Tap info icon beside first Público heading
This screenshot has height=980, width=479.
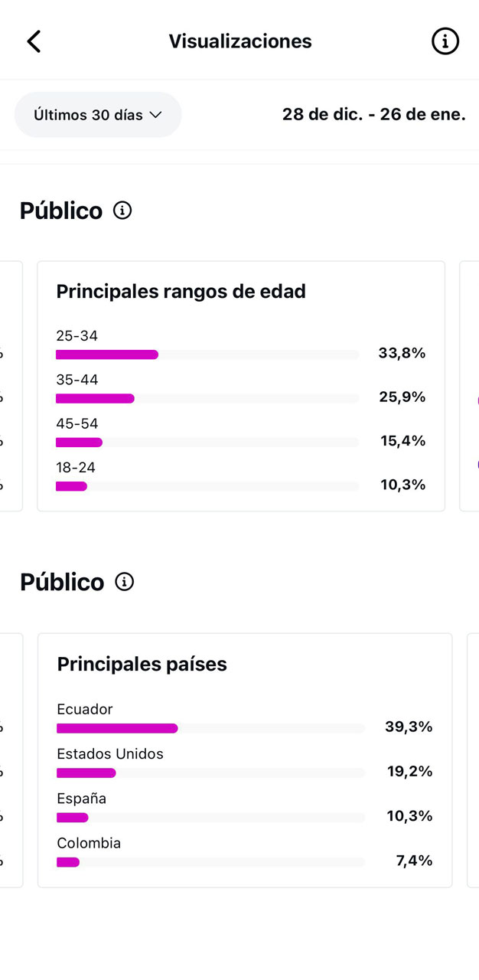pyautogui.click(x=122, y=211)
